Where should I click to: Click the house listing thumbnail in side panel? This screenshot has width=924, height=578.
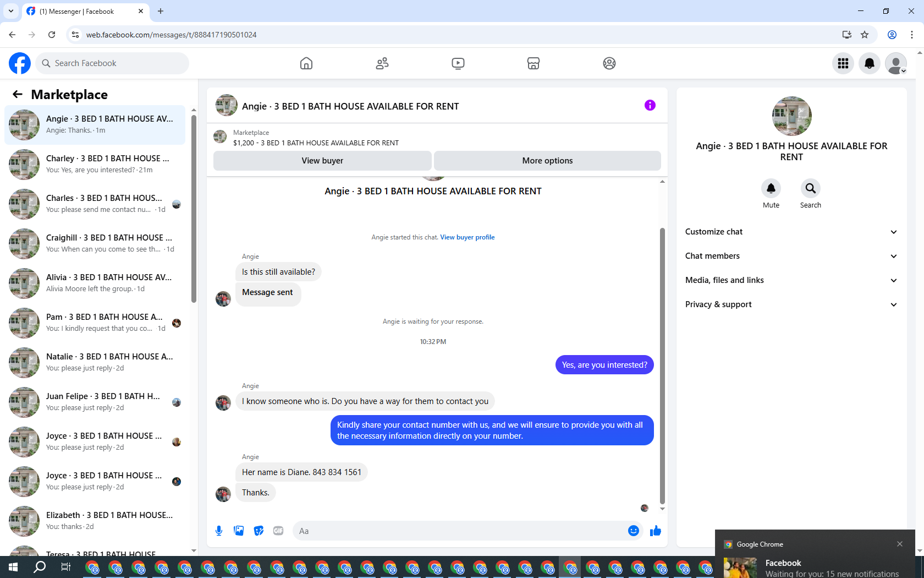pos(792,116)
